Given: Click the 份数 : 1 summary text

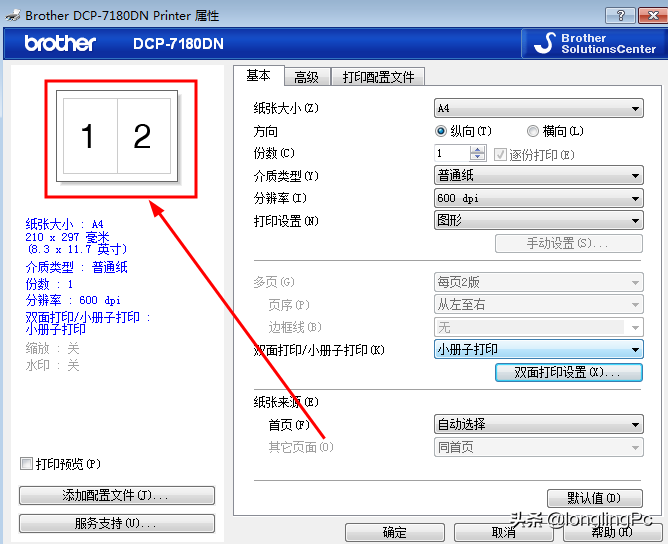Looking at the screenshot, I should (49, 284).
